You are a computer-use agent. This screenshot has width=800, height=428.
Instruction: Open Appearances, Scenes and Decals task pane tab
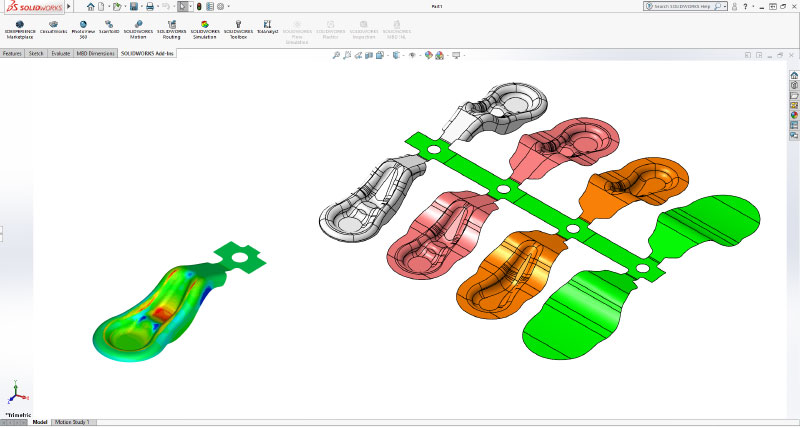click(794, 115)
